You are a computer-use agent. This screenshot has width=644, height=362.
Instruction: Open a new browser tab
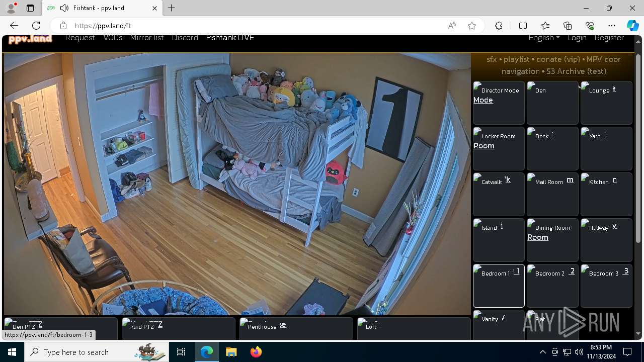pos(172,8)
